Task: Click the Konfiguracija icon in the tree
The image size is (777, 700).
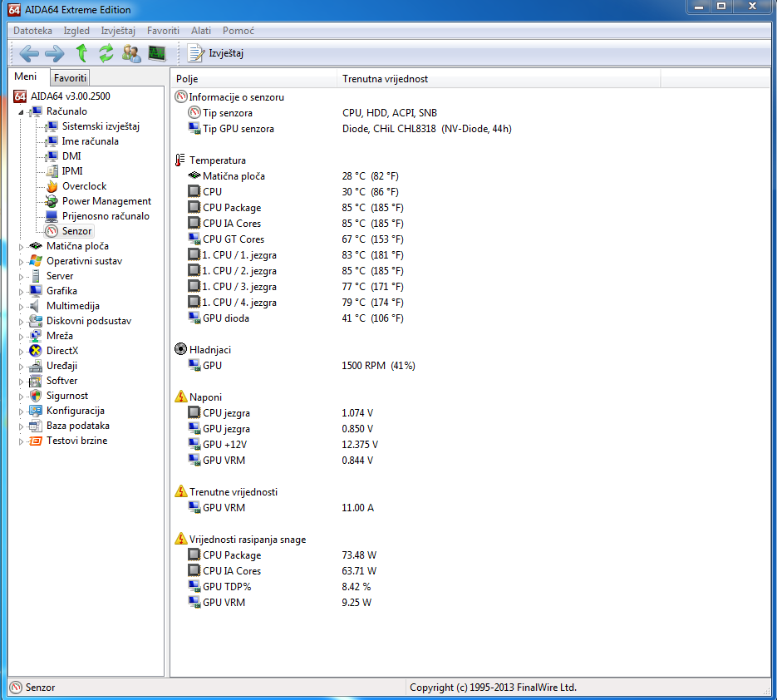Action: pyautogui.click(x=35, y=411)
